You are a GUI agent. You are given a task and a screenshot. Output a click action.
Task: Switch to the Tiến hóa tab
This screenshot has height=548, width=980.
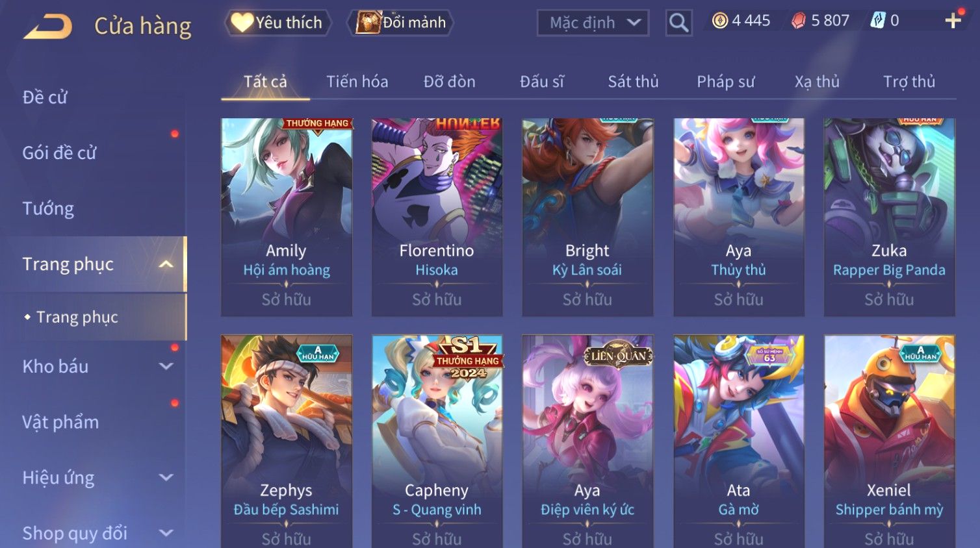pos(357,82)
